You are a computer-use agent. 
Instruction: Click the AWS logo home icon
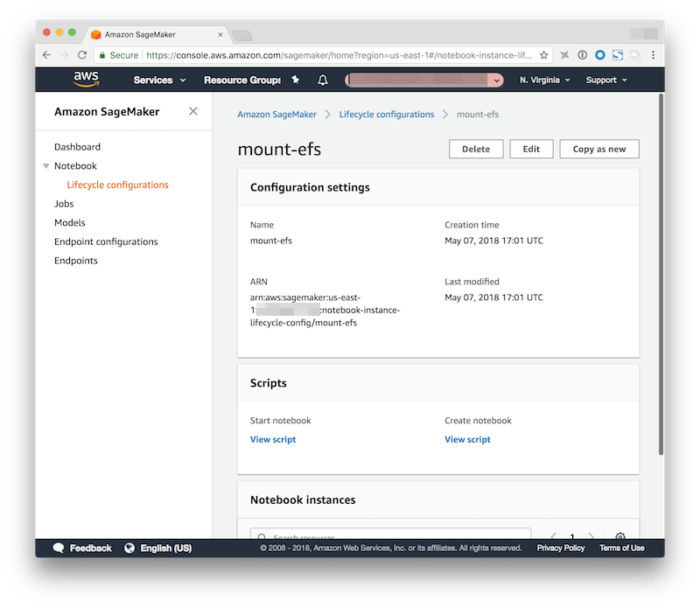(x=86, y=79)
